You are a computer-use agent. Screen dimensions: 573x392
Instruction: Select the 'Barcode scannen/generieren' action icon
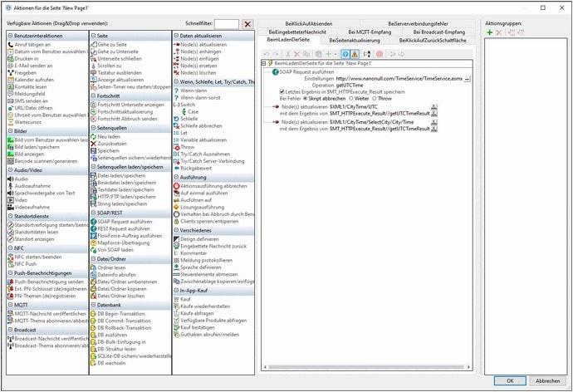pyautogui.click(x=10, y=161)
